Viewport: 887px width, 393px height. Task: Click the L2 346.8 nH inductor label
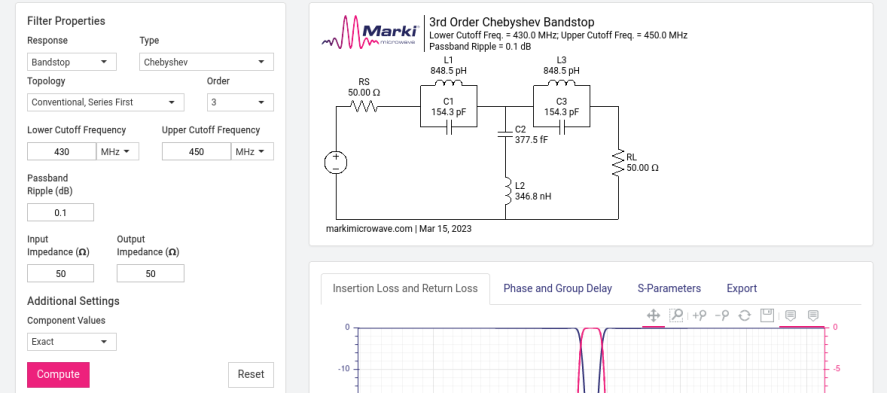click(533, 192)
